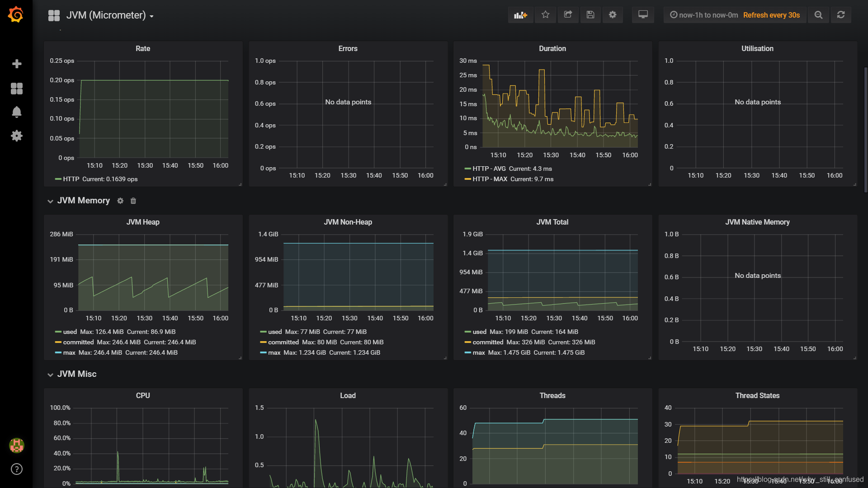Click the Grafana logo home icon
This screenshot has height=488, width=868.
[16, 15]
